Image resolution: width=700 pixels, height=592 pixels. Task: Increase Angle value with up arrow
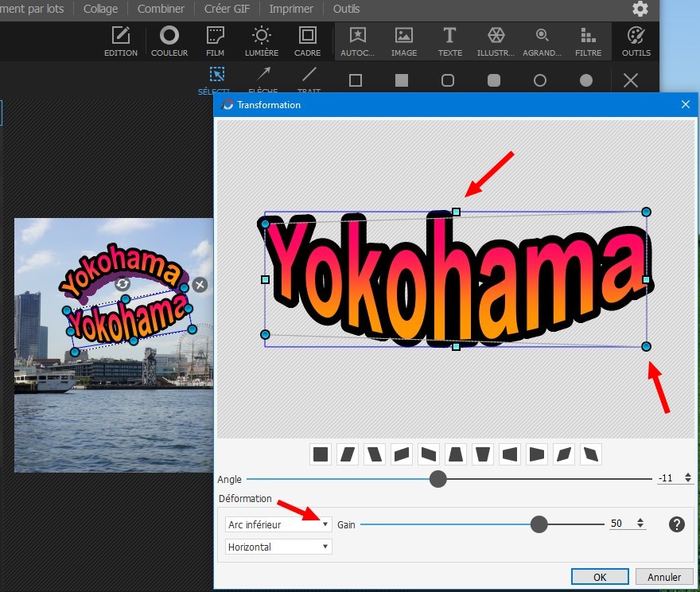coord(688,476)
